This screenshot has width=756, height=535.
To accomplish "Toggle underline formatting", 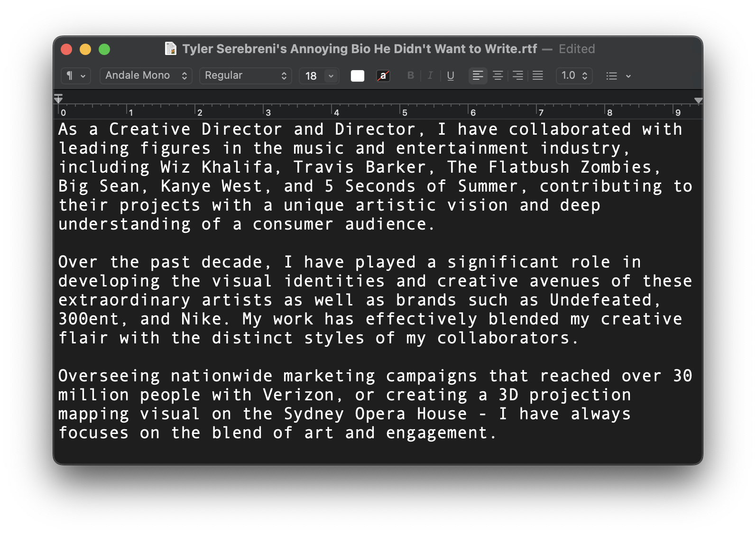I will coord(451,75).
